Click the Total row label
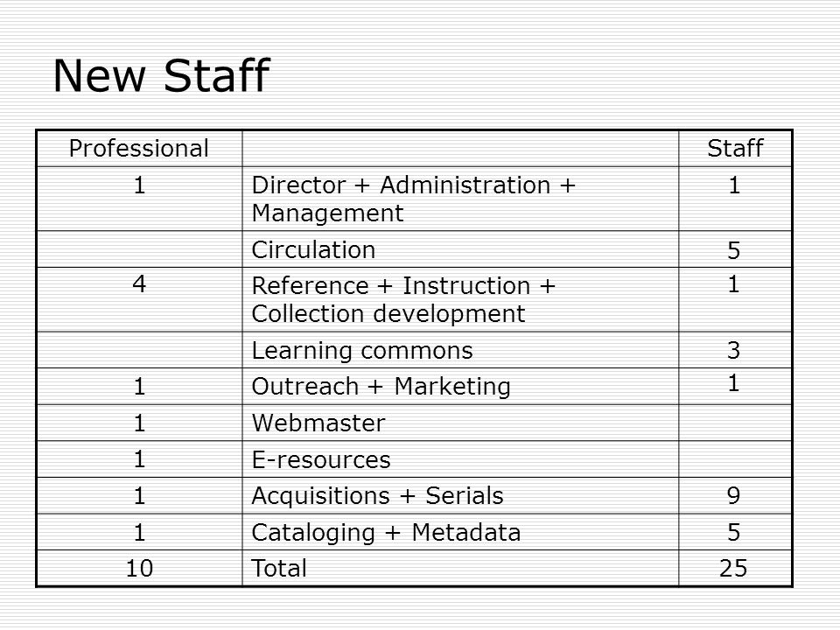840x630 pixels. coord(279,569)
